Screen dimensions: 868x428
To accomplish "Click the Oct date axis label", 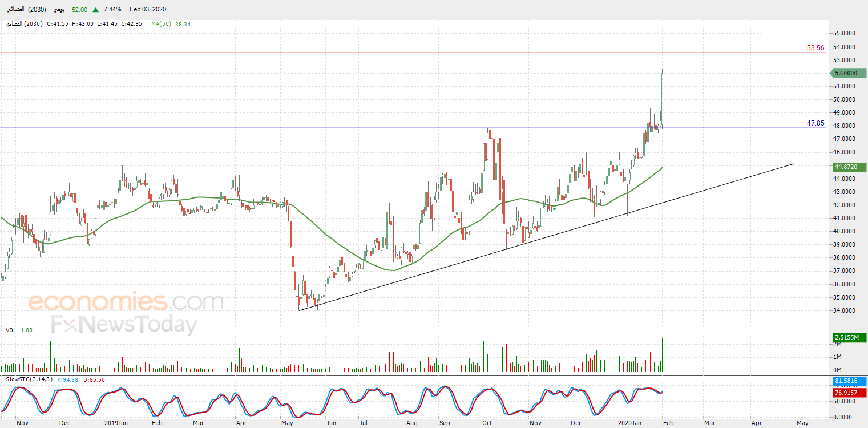I will [487, 423].
